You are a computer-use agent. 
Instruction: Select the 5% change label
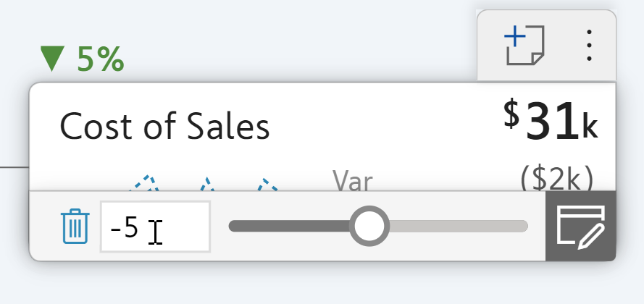pos(100,59)
